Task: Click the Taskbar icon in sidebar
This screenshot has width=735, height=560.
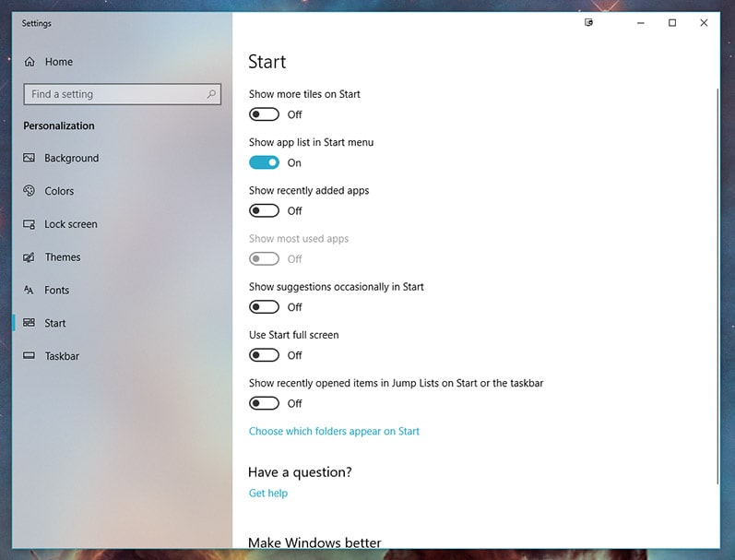Action: coord(30,355)
